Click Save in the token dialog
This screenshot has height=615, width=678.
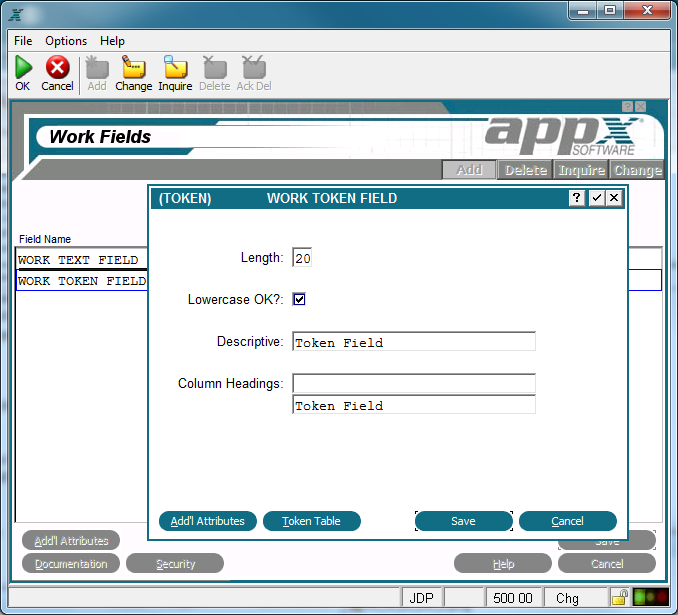tap(464, 521)
